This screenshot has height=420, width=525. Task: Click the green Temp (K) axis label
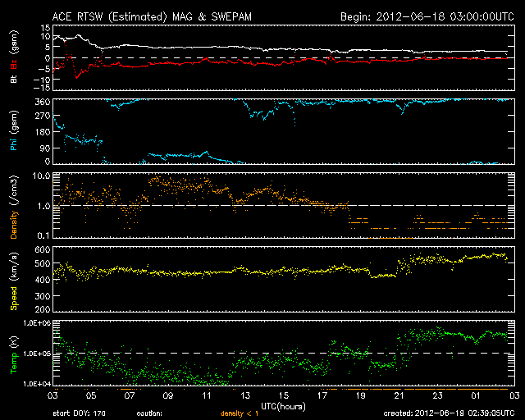[13, 355]
